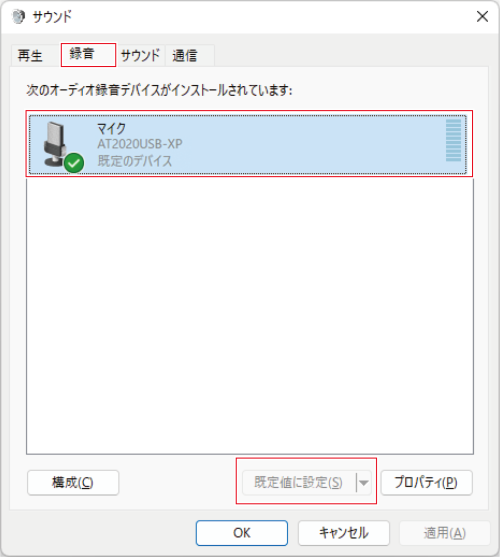The width and height of the screenshot is (500, 557).
Task: Click the 既定のデバイス status label
Action: (135, 161)
